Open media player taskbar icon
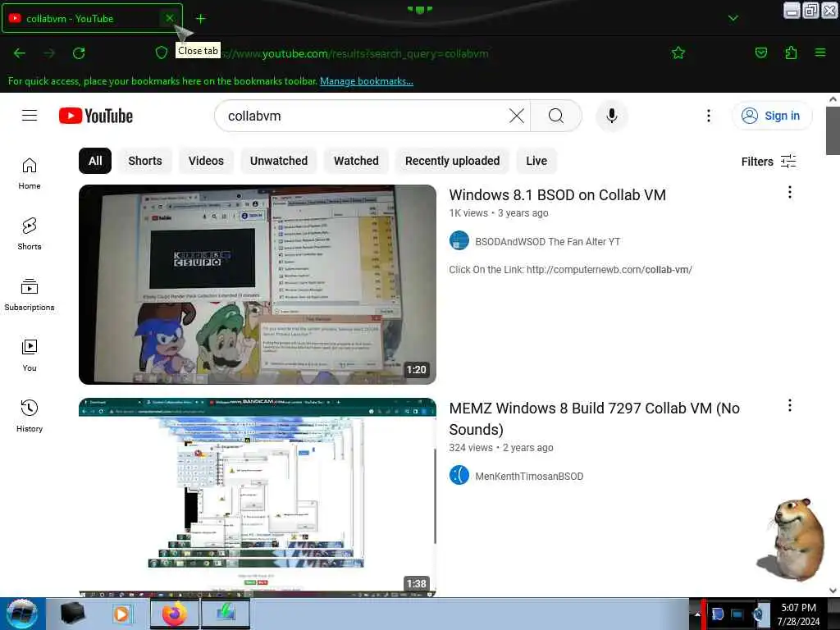The height and width of the screenshot is (630, 840). (x=123, y=614)
